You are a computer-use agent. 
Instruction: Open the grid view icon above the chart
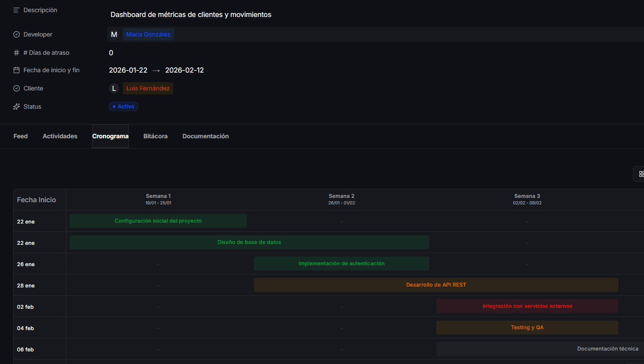pyautogui.click(x=640, y=174)
